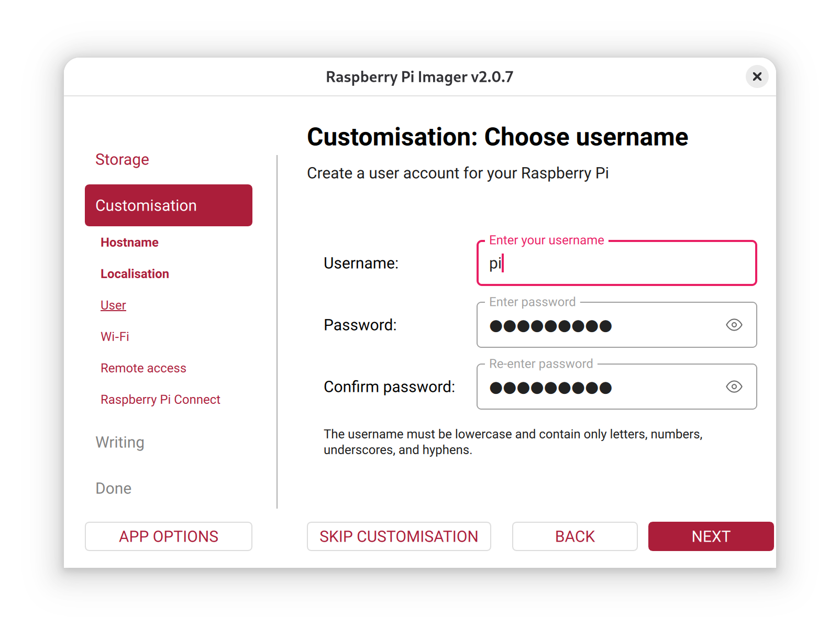Go to Hostname customisation section
Viewport: 840px width, 638px height.
[x=129, y=243]
